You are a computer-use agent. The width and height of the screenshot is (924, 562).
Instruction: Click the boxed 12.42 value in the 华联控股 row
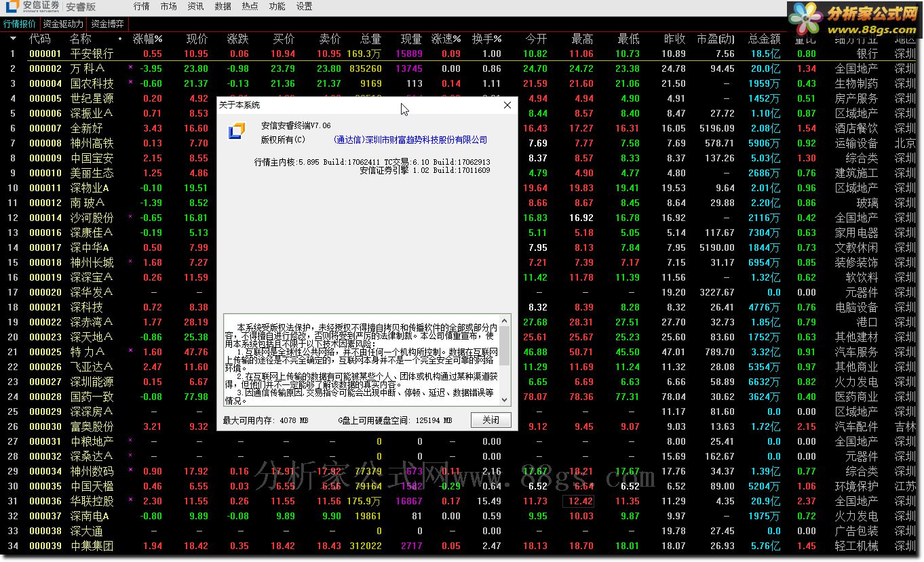(579, 501)
